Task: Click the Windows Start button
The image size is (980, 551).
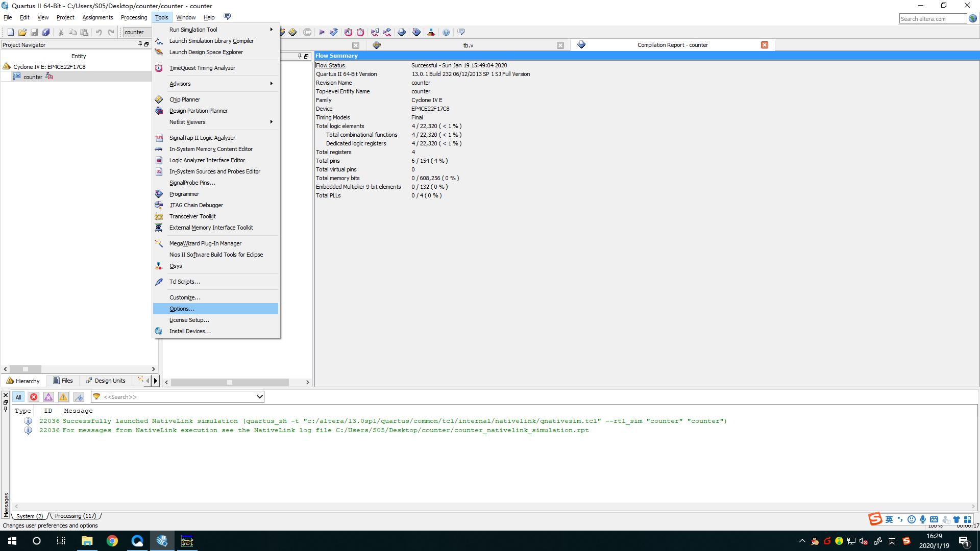Action: pos(12,541)
